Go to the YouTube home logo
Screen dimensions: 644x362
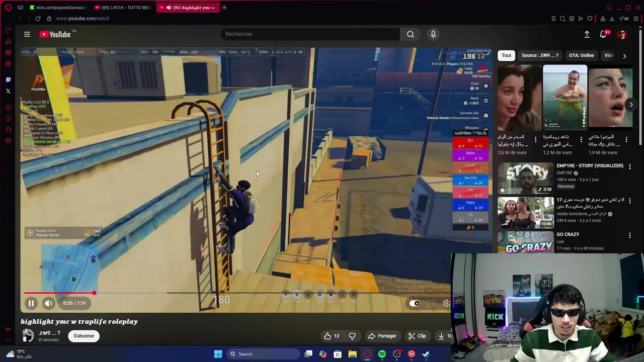[56, 34]
